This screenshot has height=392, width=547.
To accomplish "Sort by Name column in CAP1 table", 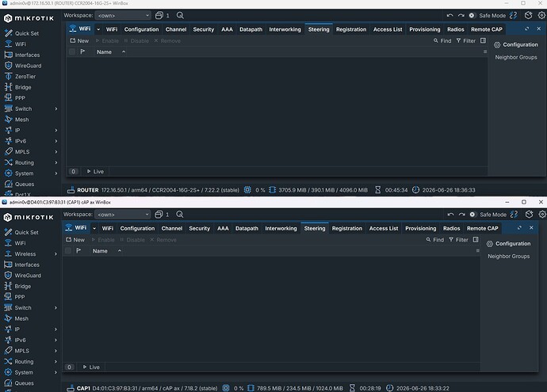I will (100, 251).
